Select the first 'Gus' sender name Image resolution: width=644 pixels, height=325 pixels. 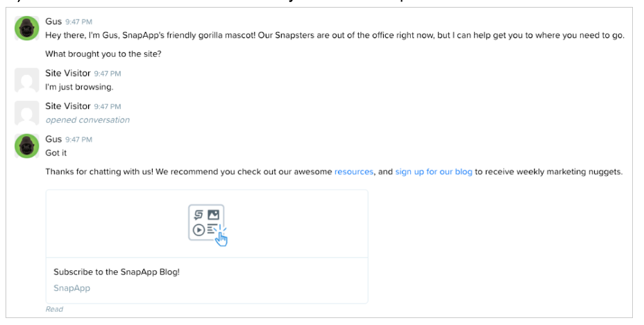click(53, 22)
